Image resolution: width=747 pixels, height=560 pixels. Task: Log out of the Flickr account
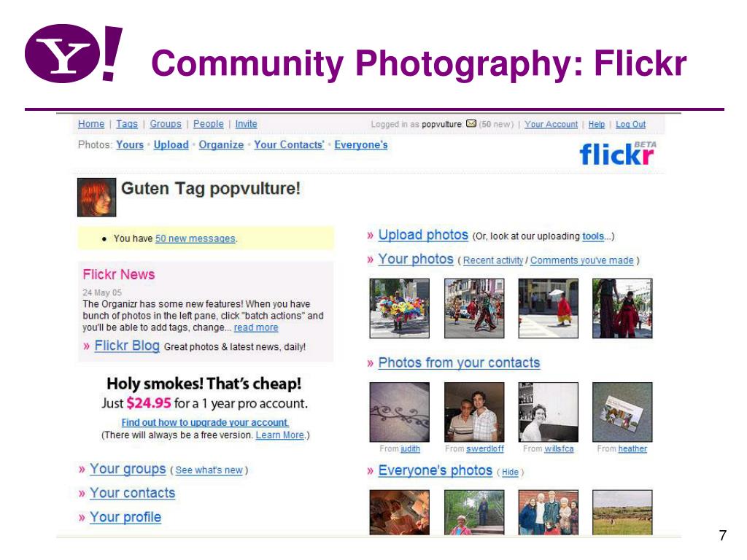[630, 124]
